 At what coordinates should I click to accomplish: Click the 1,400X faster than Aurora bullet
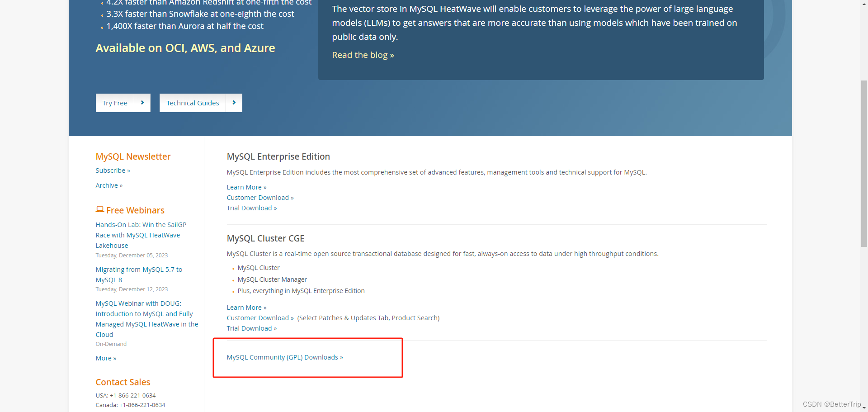click(185, 26)
